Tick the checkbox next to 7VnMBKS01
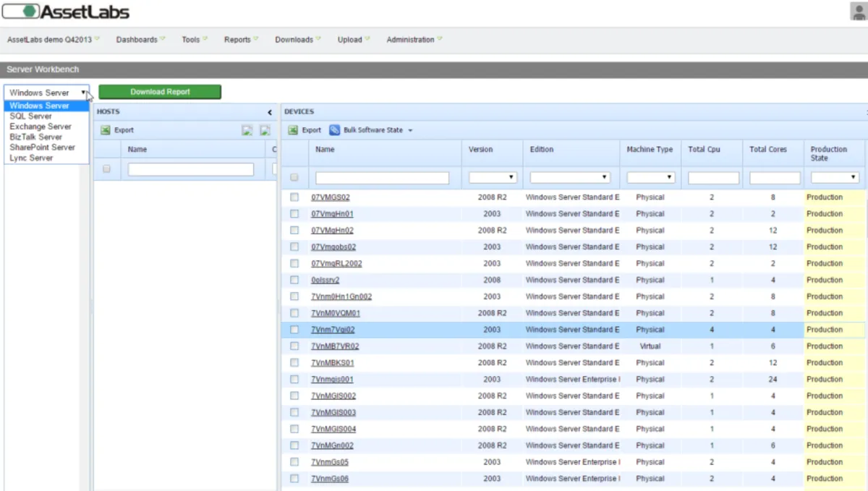The image size is (868, 491). [x=294, y=363]
